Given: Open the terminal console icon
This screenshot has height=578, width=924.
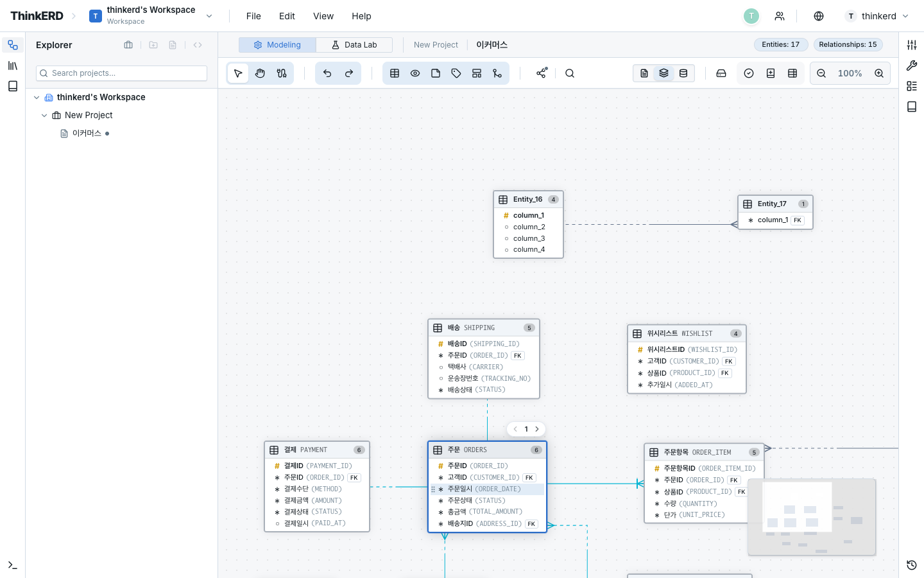Looking at the screenshot, I should click(13, 565).
